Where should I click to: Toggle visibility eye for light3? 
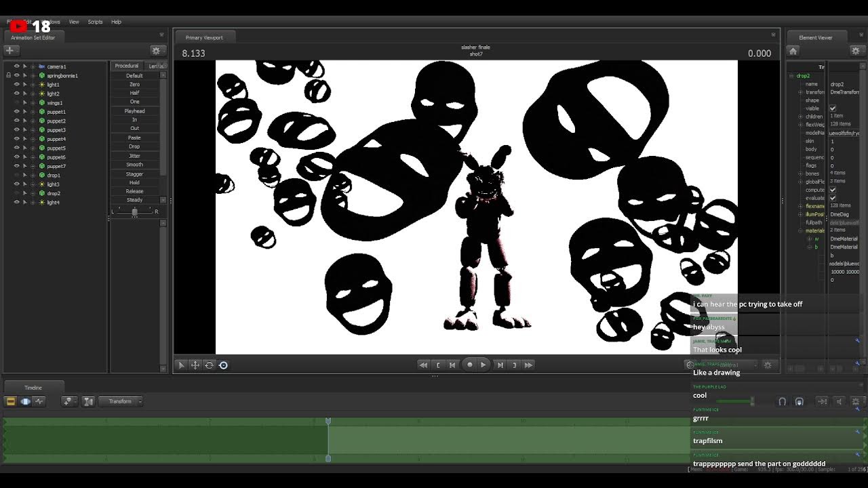(17, 184)
